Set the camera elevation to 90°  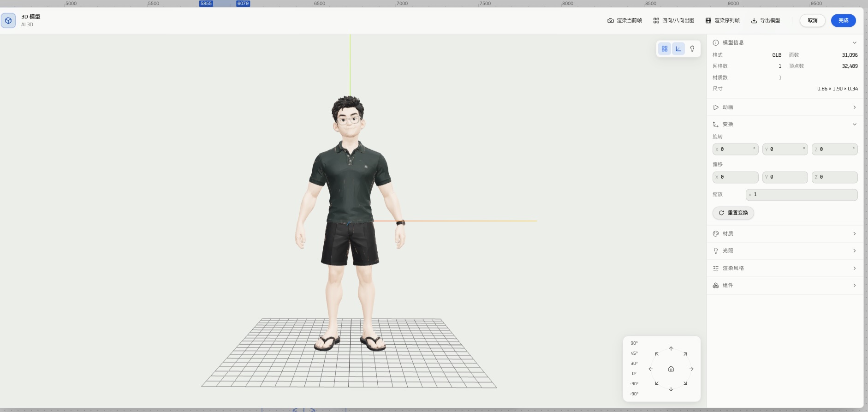pos(634,343)
